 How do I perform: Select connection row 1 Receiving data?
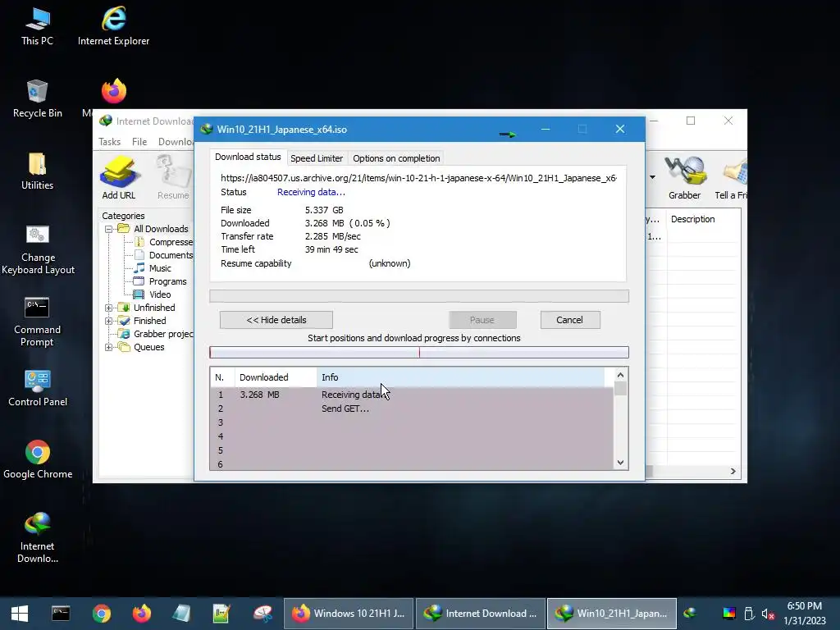coord(412,395)
